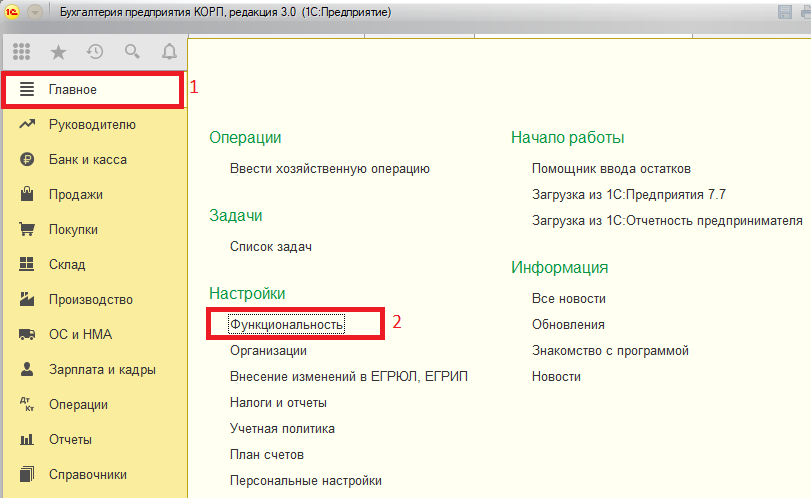Open Помощник ввода остатков
This screenshot has height=498, width=811.
coord(611,169)
